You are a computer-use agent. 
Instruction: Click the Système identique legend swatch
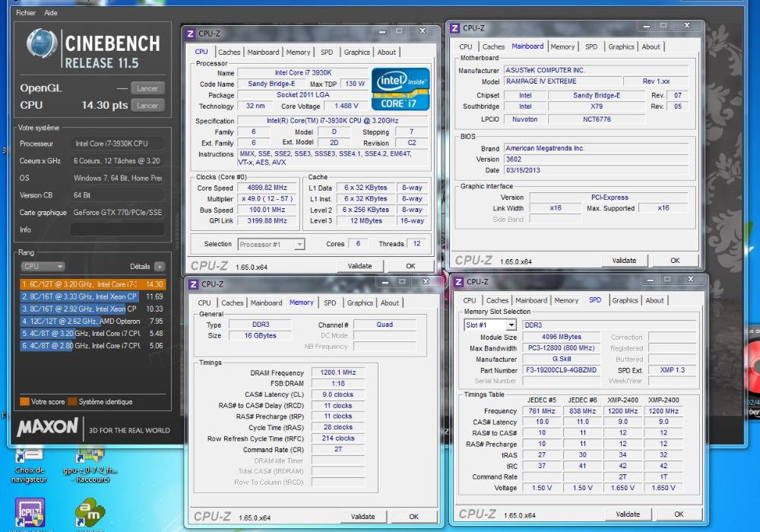coord(72,402)
